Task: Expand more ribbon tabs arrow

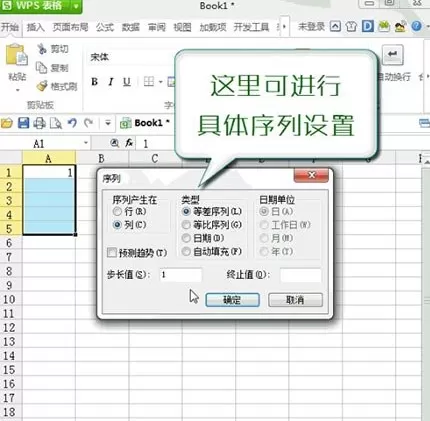Action: [x=284, y=26]
